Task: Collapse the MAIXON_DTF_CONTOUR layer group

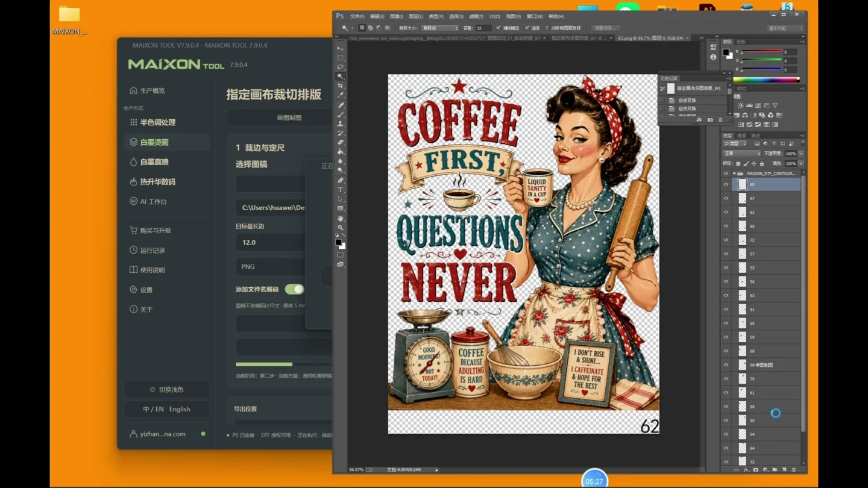Action: 734,174
